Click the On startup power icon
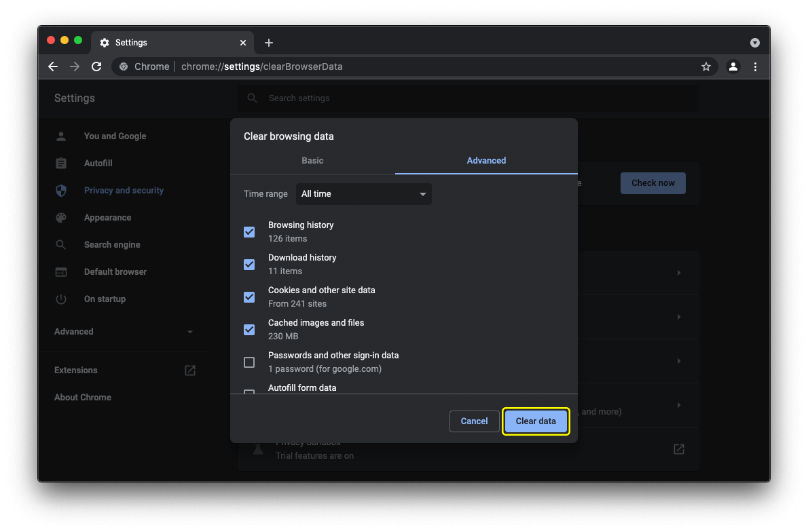Image resolution: width=808 pixels, height=532 pixels. 61,299
